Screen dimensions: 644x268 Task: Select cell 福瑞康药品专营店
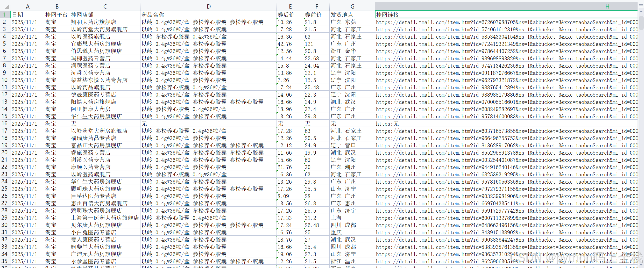point(105,138)
